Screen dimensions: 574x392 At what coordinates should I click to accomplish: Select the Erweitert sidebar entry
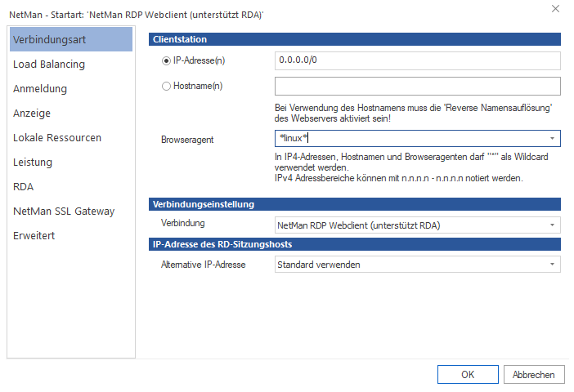[34, 235]
